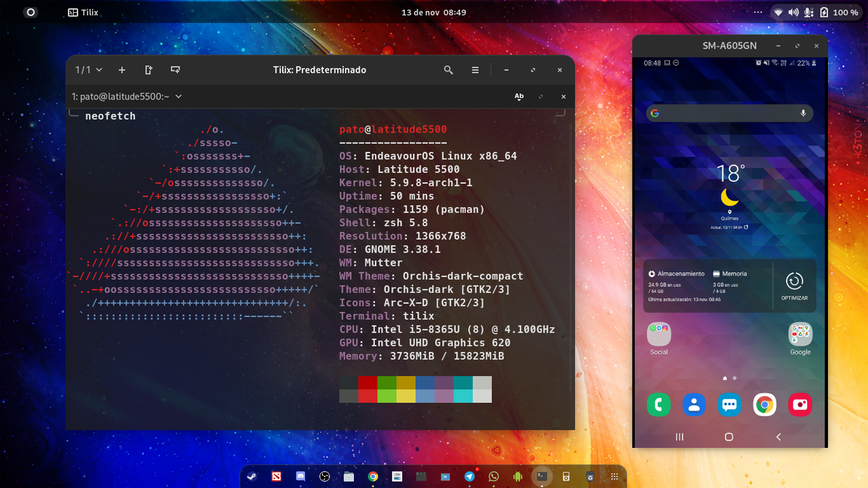The width and height of the screenshot is (868, 488).
Task: Tap the phone's home navigation button
Action: [729, 437]
